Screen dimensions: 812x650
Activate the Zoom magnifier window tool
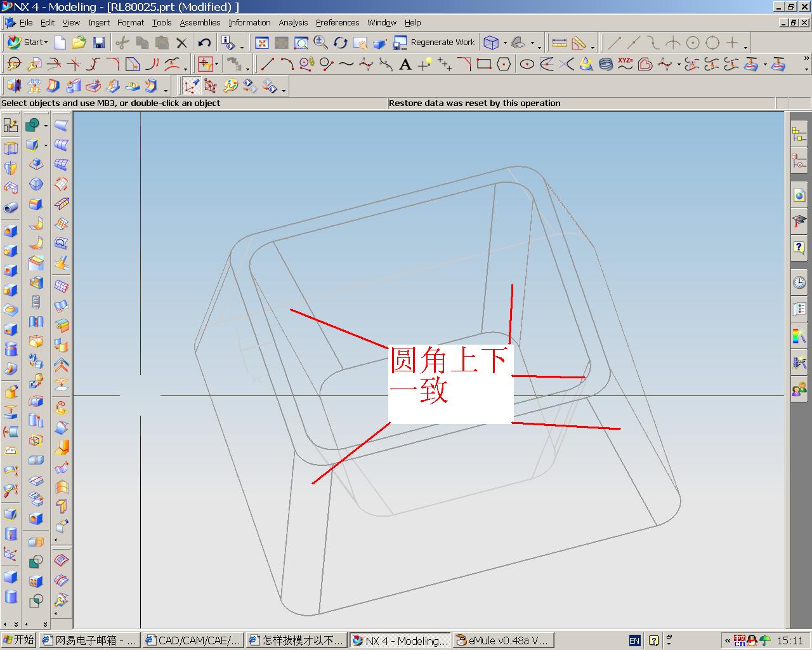301,43
